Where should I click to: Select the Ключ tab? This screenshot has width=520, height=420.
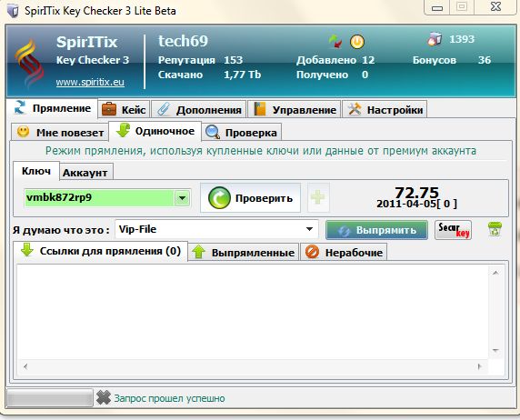pyautogui.click(x=36, y=171)
